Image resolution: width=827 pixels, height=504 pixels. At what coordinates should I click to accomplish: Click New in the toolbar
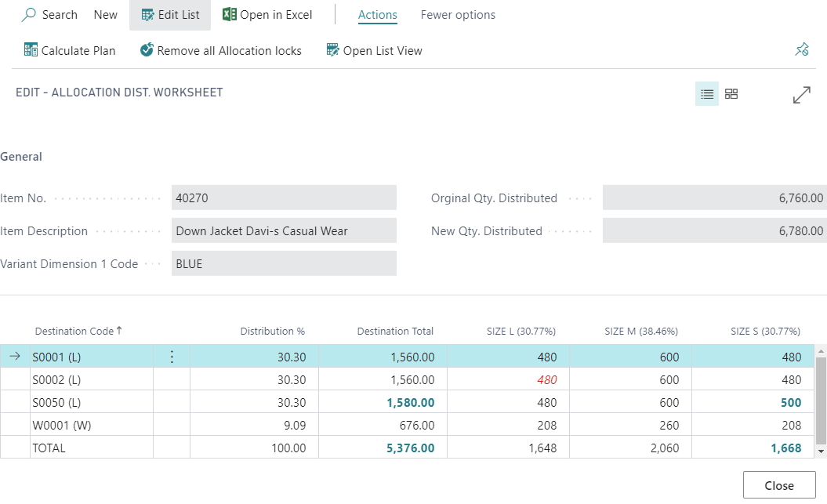[105, 15]
